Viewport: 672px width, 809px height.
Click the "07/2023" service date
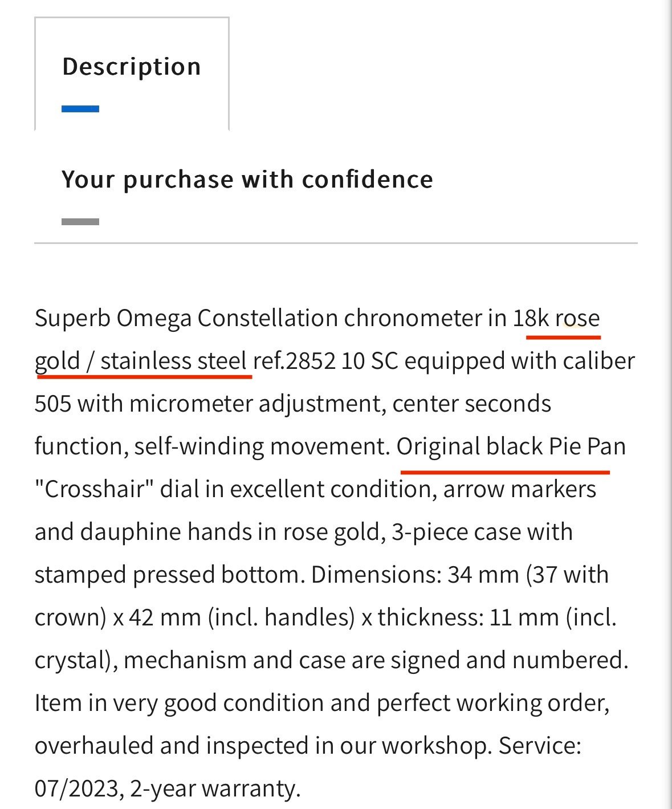click(x=78, y=788)
